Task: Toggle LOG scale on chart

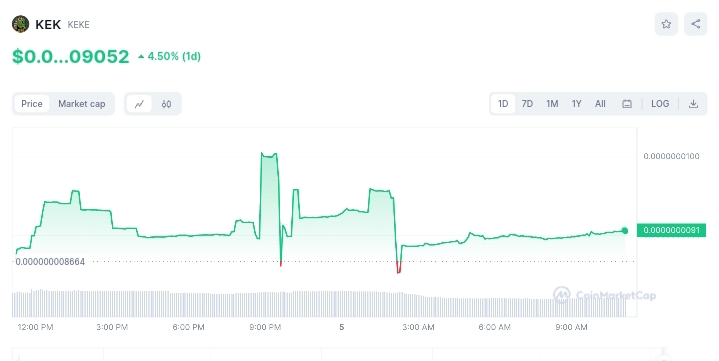Action: click(x=660, y=104)
